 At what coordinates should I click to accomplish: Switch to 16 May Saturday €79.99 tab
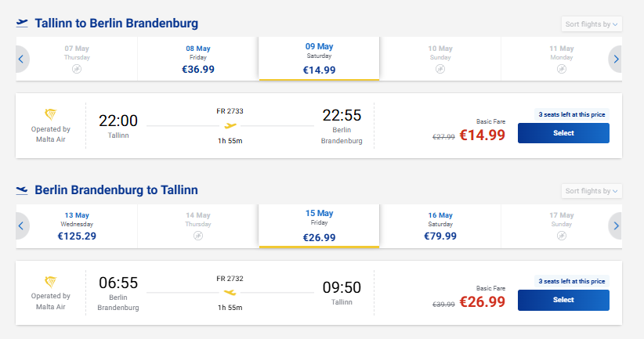tap(440, 225)
